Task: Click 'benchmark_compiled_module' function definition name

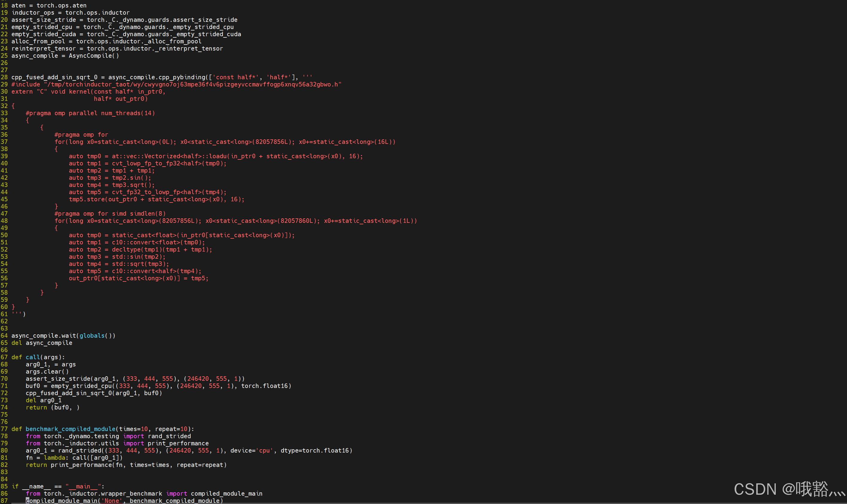Action: pos(70,429)
